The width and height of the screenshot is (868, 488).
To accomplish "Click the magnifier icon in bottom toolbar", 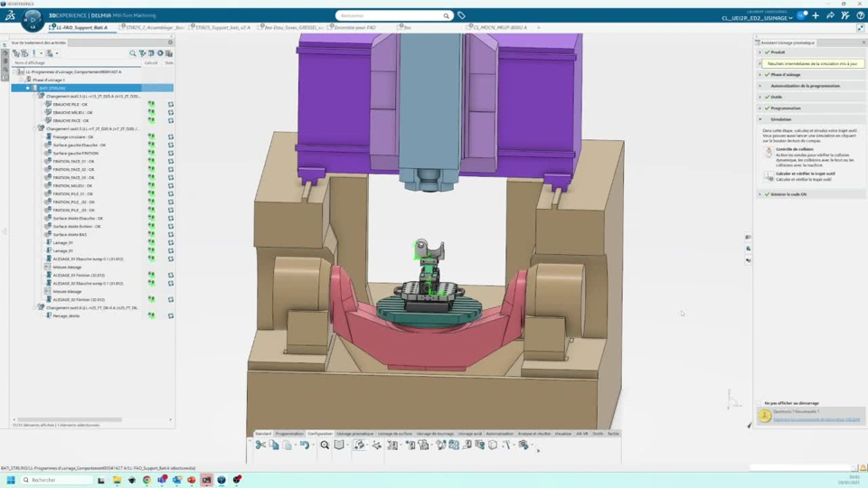I will (x=325, y=445).
